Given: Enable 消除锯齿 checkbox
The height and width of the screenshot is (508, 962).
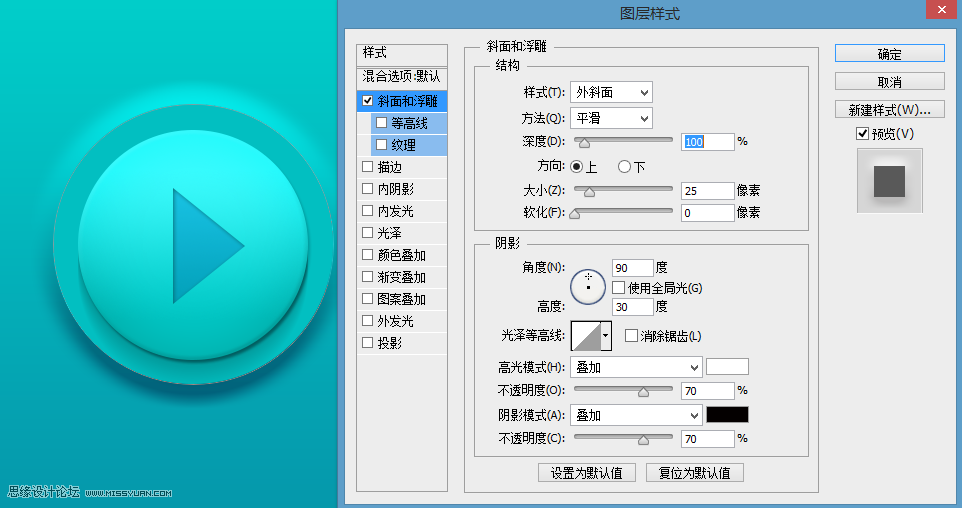Looking at the screenshot, I should 631,336.
